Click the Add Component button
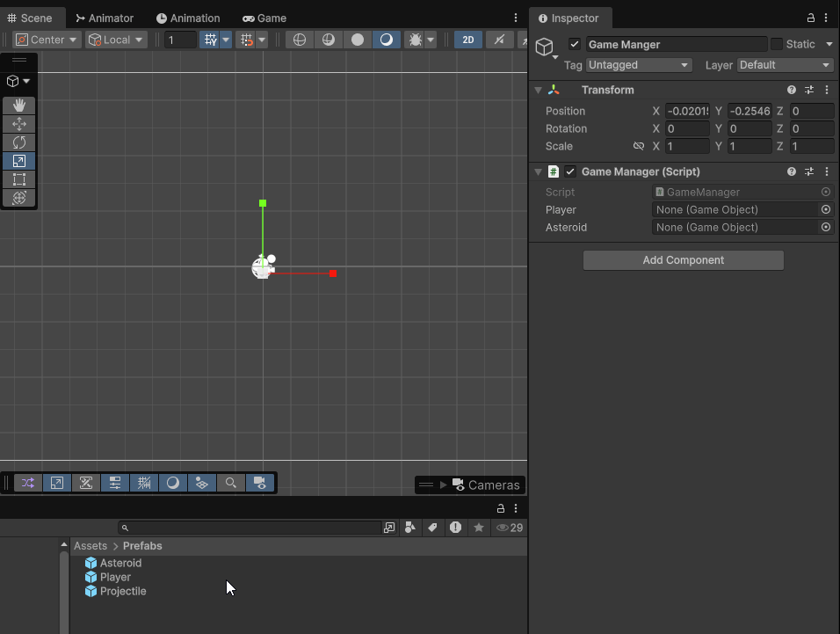Image resolution: width=840 pixels, height=634 pixels. coord(683,260)
